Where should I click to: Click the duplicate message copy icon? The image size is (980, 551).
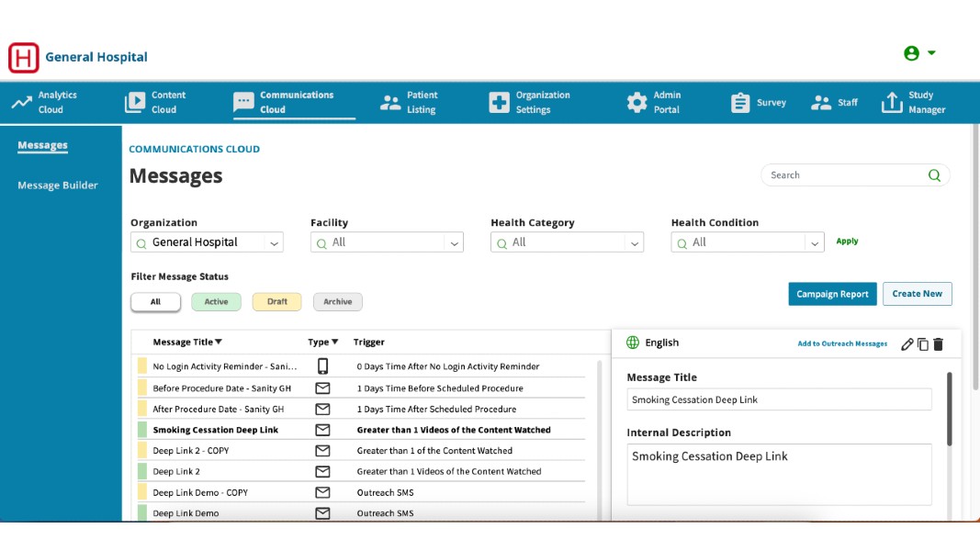tap(923, 343)
